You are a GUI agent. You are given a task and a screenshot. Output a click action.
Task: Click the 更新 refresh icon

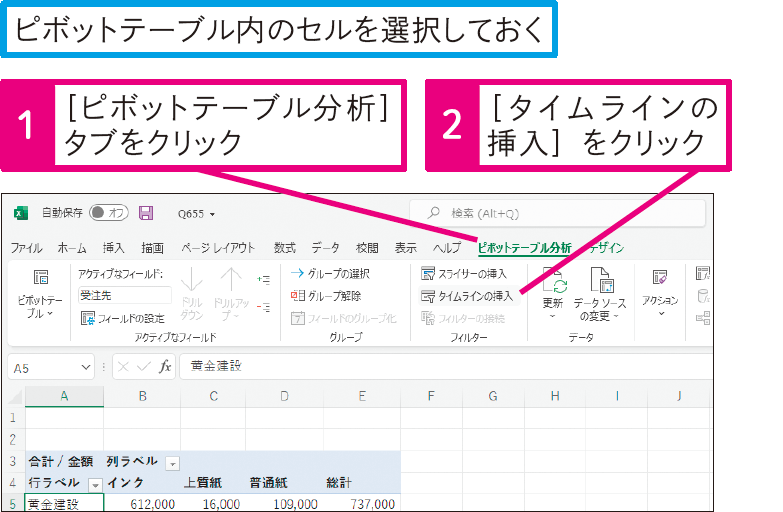coord(554,281)
